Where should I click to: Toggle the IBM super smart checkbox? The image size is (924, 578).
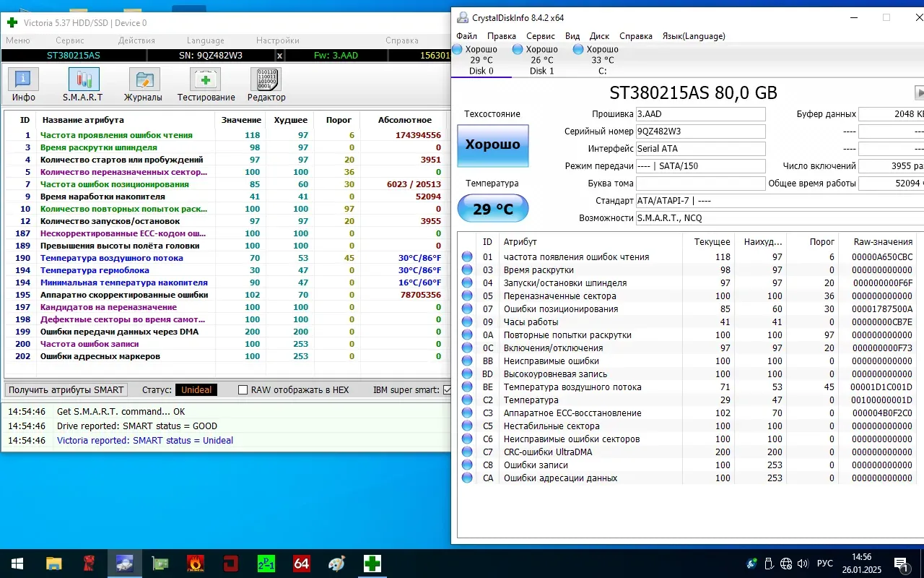pyautogui.click(x=447, y=390)
